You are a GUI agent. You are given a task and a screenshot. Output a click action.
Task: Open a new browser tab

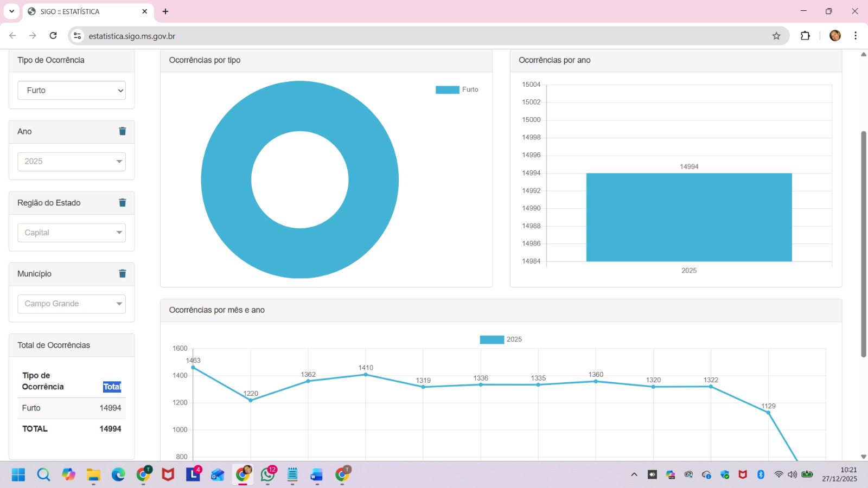165,11
